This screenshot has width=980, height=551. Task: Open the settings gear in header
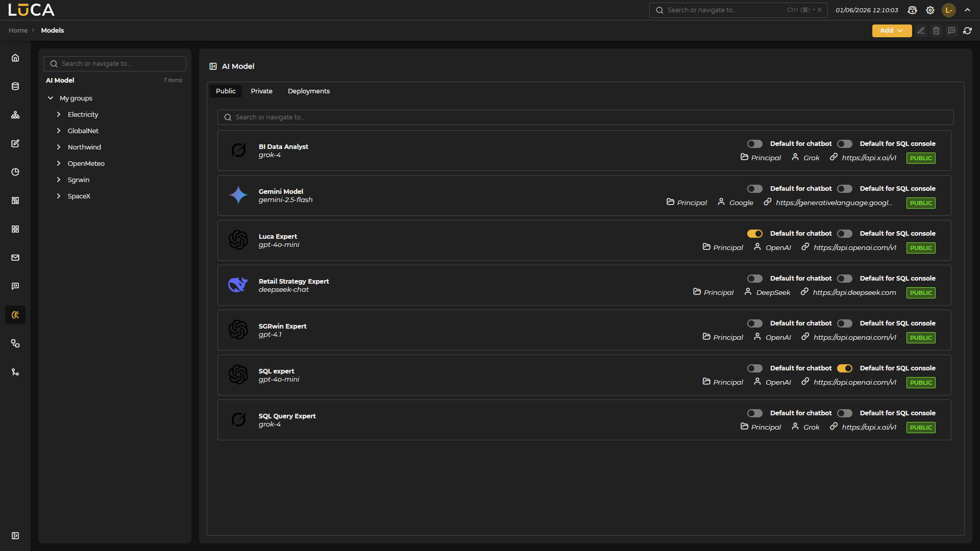(930, 10)
